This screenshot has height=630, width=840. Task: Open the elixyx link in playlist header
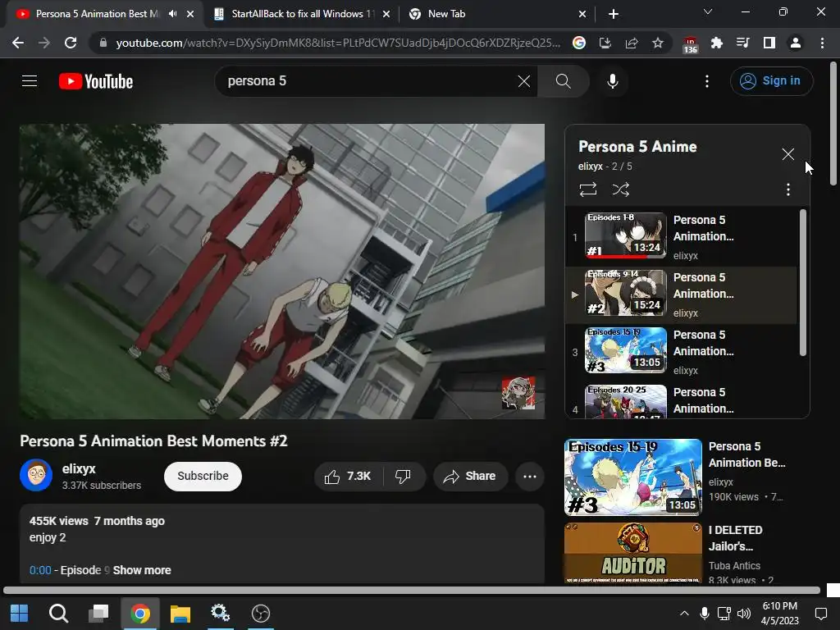590,167
